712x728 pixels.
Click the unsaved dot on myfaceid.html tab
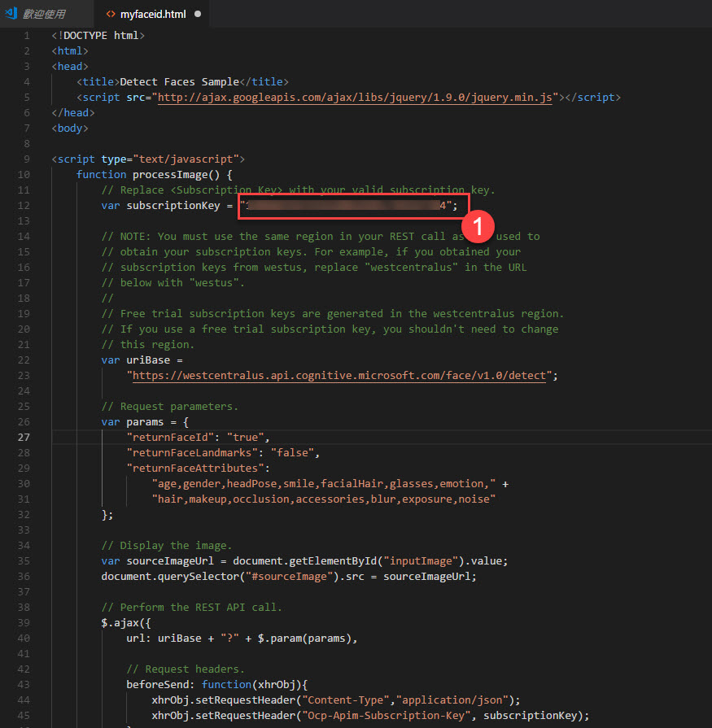coord(198,14)
